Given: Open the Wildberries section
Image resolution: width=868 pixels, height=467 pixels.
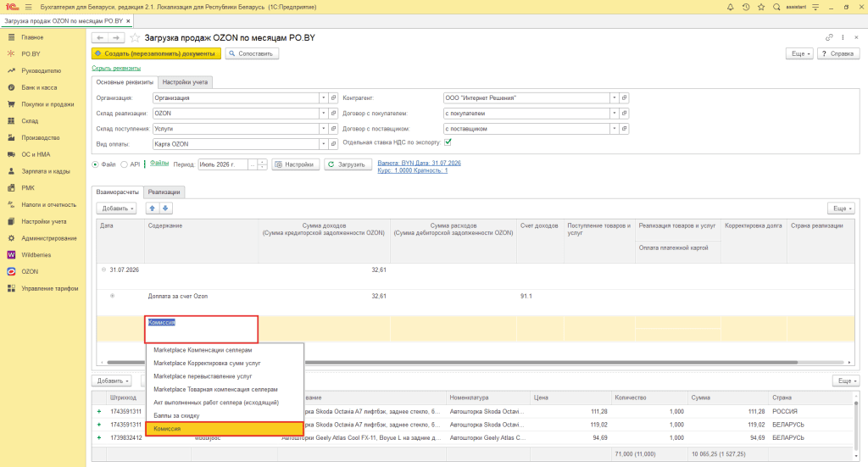Looking at the screenshot, I should pos(36,255).
